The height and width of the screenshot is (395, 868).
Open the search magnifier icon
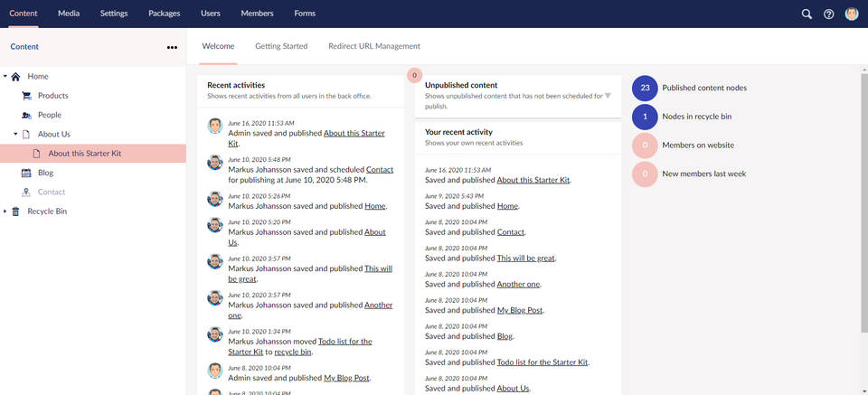pos(807,14)
